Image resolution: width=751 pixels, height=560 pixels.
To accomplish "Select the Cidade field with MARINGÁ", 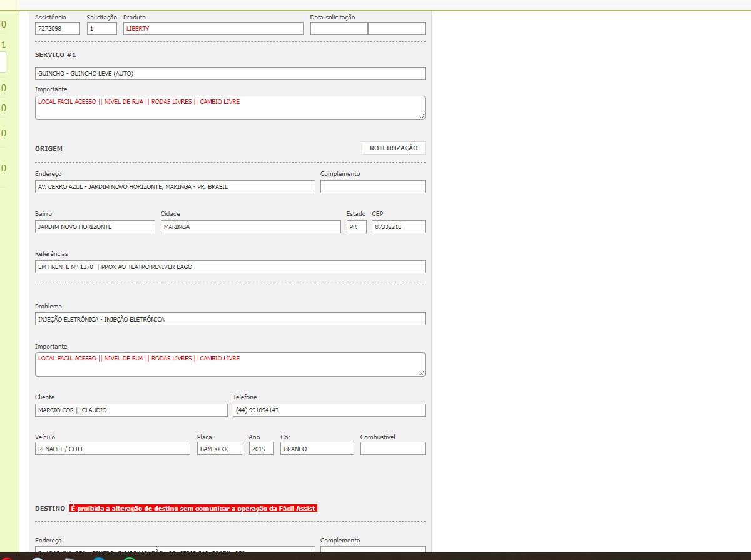I will point(250,227).
